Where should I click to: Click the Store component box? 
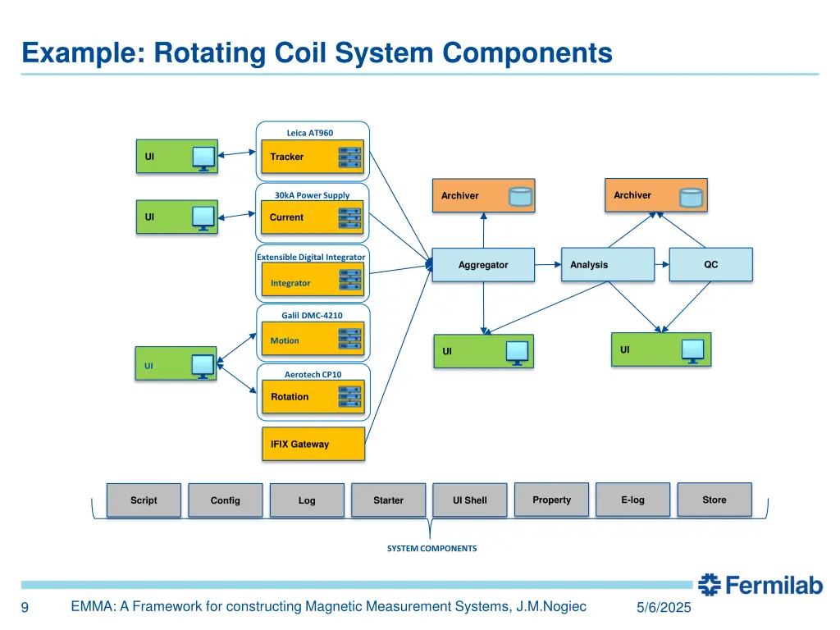(714, 500)
